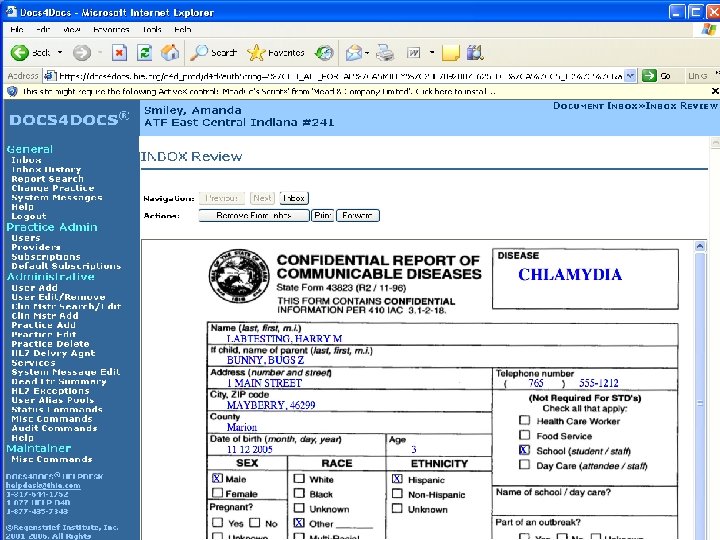Click the Edit with Word icon

click(x=414, y=53)
